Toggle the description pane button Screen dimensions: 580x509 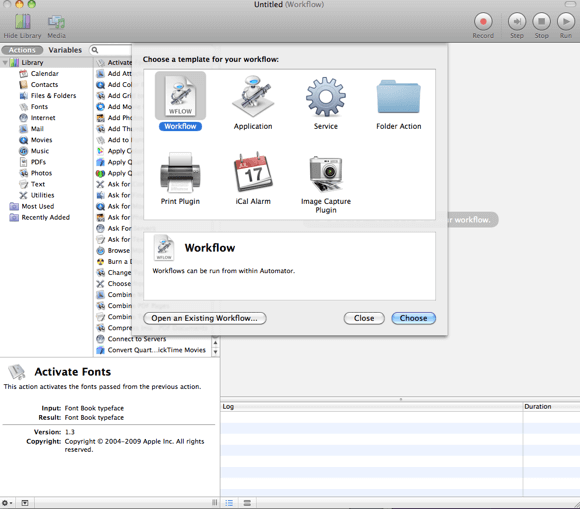coord(25,503)
